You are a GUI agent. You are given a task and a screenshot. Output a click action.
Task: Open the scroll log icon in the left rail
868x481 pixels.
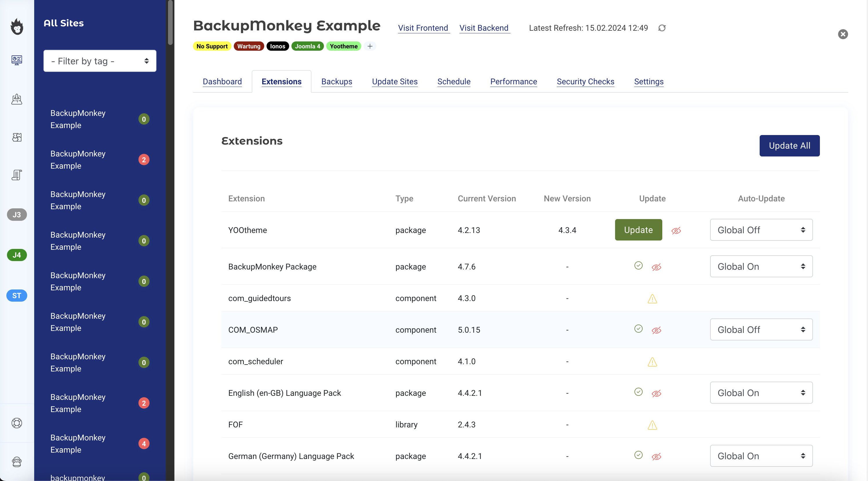coord(17,175)
